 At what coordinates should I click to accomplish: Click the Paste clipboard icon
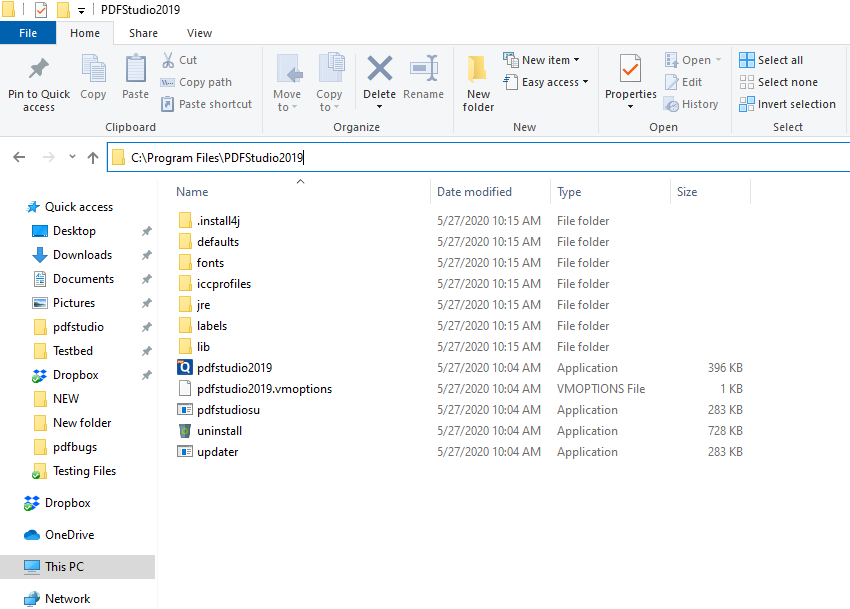click(x=136, y=70)
